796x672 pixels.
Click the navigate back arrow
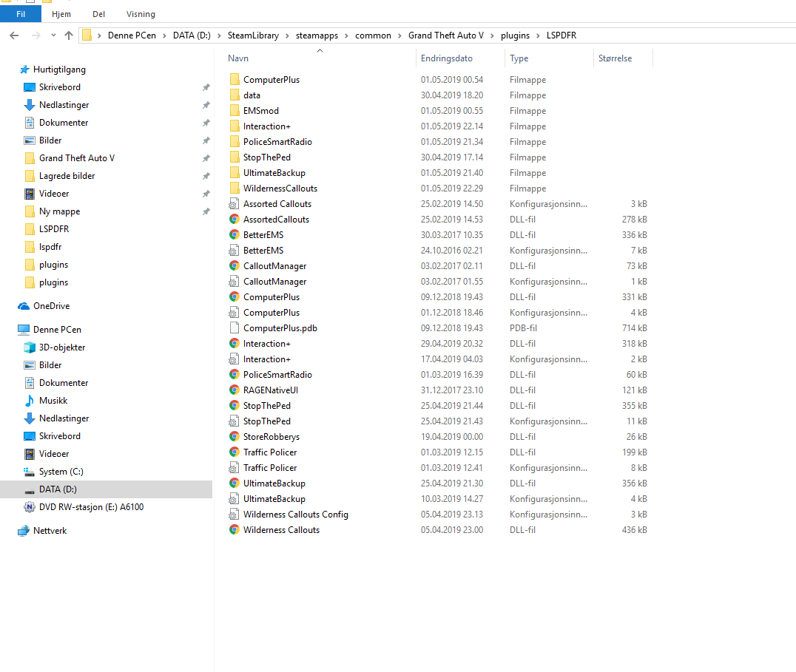pyautogui.click(x=15, y=35)
